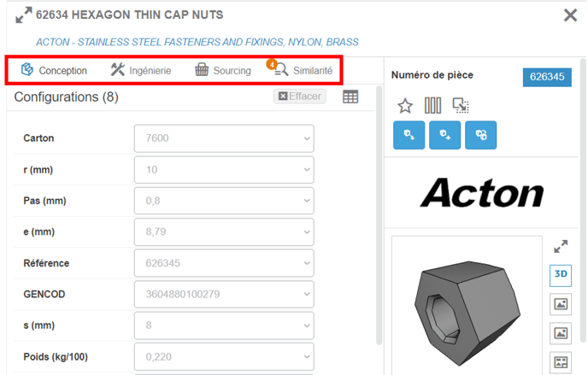Click the 3D hexagon nut preview
Viewport: 588px width, 375px height.
[x=467, y=313]
